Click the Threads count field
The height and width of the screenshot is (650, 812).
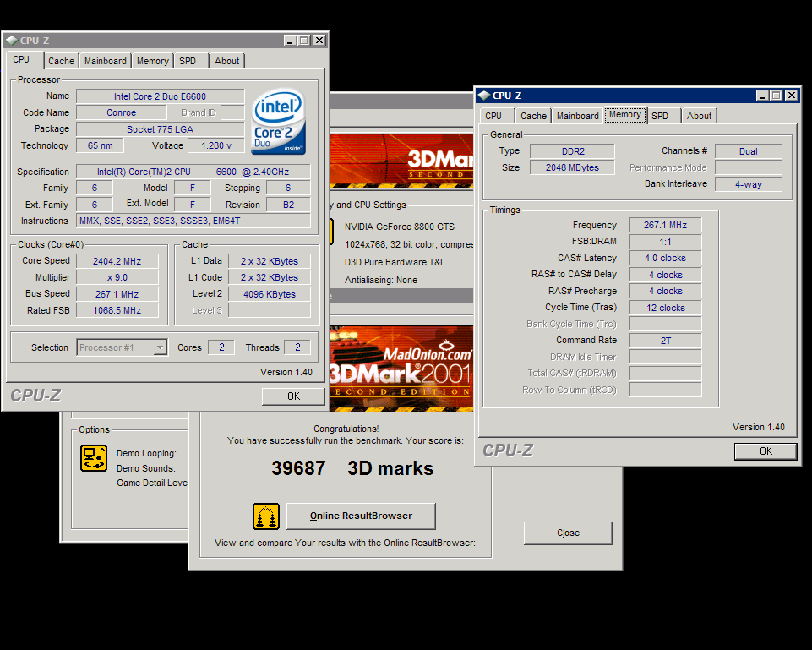[x=297, y=347]
